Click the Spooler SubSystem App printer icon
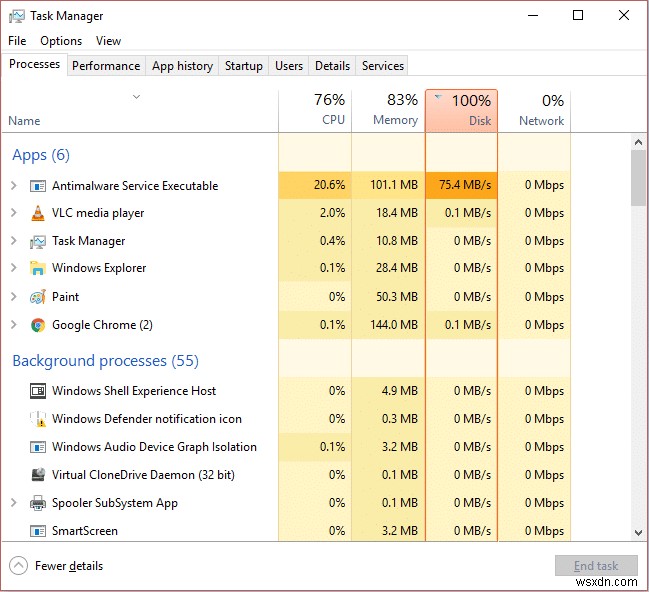 [x=38, y=503]
